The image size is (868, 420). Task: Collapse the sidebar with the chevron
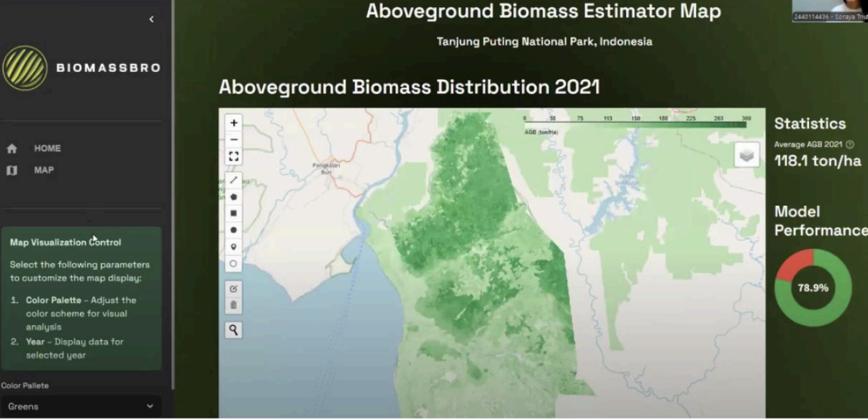point(151,19)
